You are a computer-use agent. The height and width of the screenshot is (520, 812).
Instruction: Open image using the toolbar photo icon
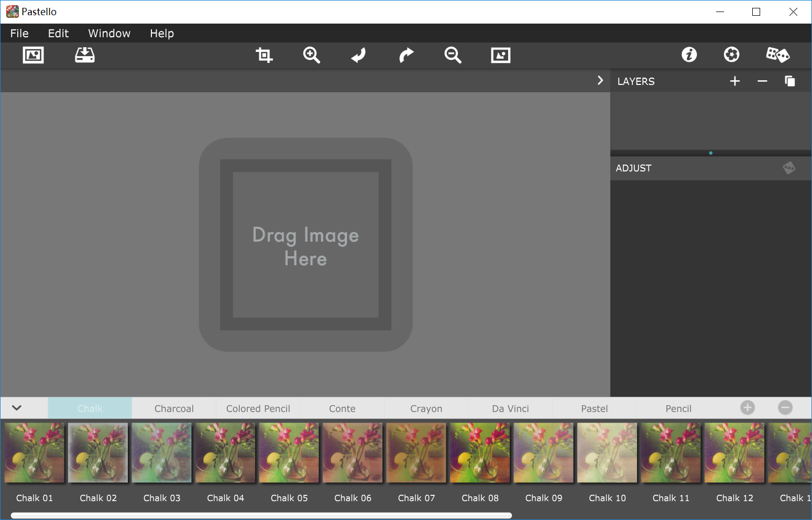(x=33, y=55)
